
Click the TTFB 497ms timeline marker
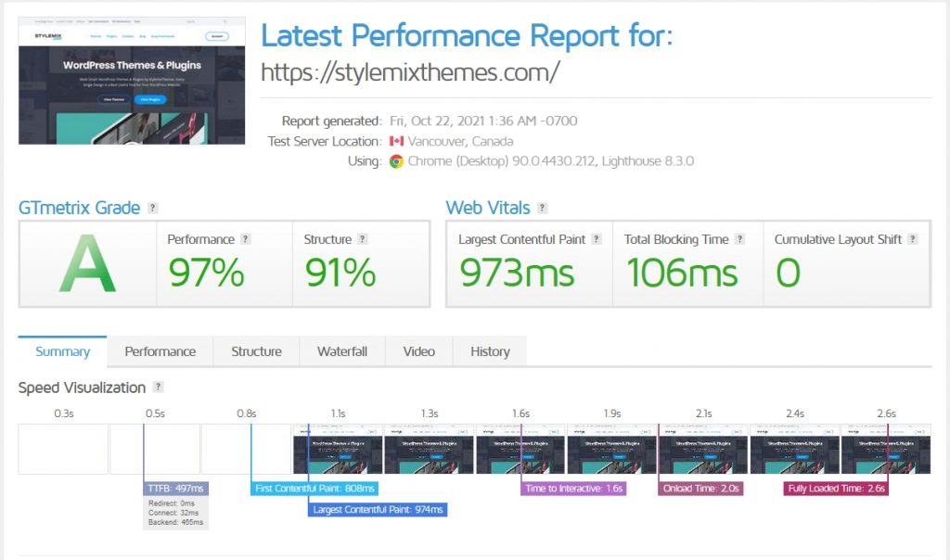pyautogui.click(x=176, y=488)
